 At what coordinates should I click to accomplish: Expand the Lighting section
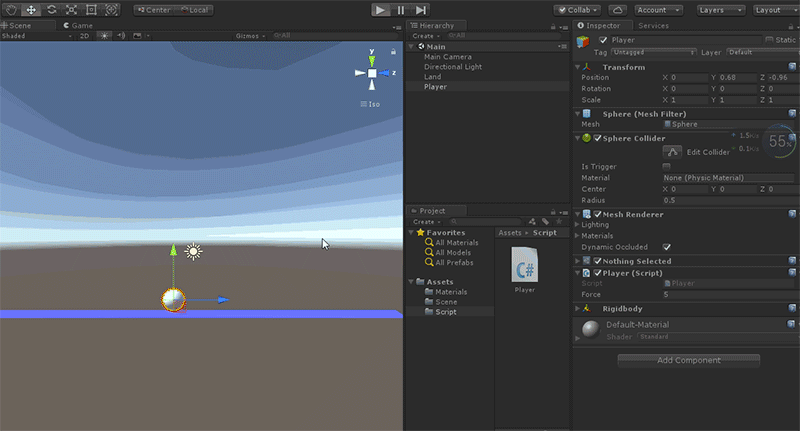578,224
